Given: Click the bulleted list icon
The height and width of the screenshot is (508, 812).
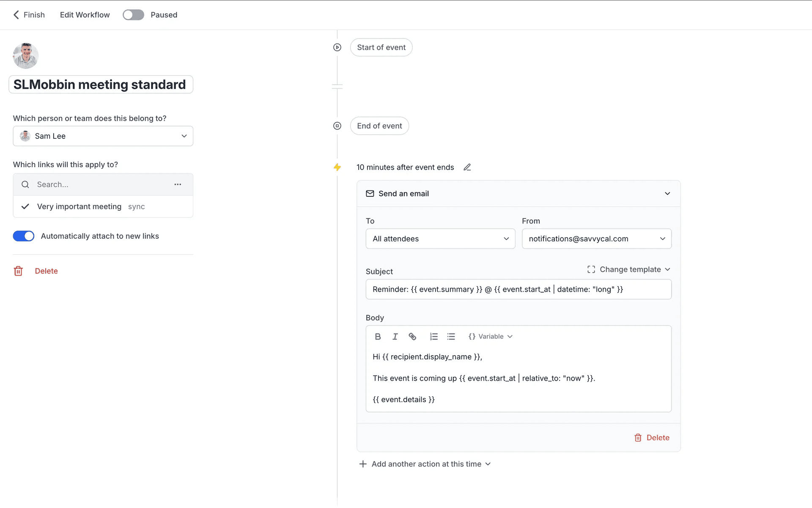Looking at the screenshot, I should tap(451, 337).
